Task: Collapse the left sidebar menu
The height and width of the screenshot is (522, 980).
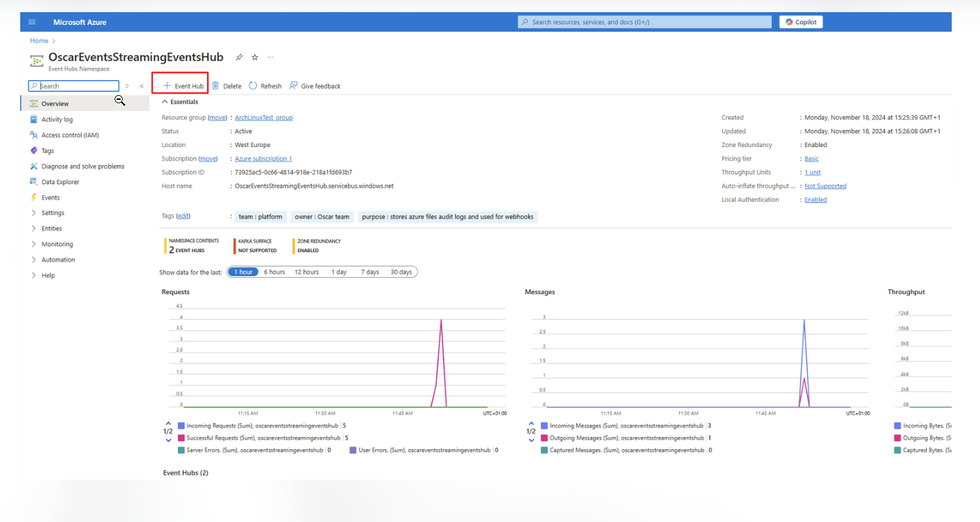Action: (x=142, y=86)
